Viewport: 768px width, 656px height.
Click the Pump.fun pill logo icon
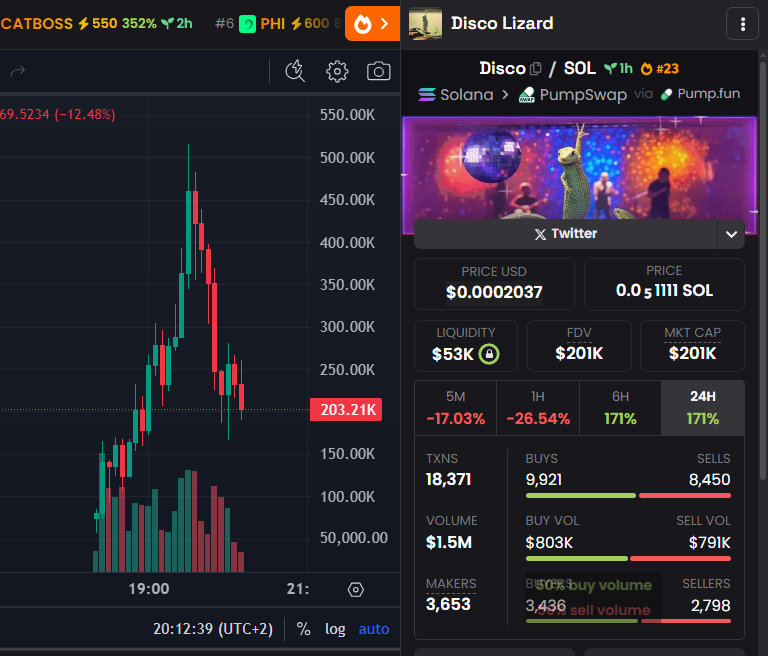(x=666, y=94)
